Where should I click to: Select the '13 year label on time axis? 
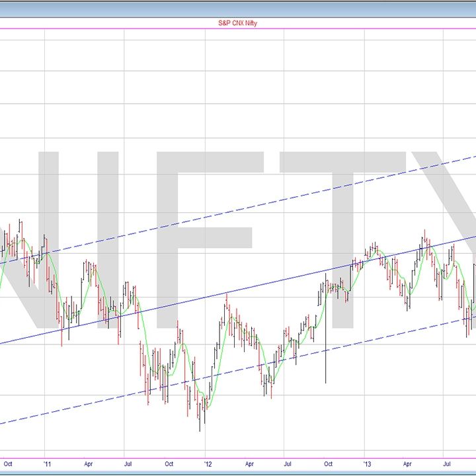pyautogui.click(x=368, y=464)
